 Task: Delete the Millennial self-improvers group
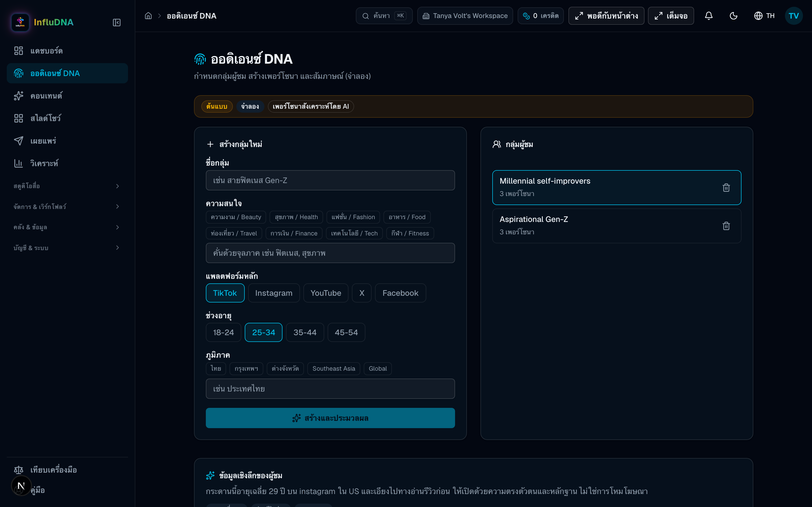726,187
